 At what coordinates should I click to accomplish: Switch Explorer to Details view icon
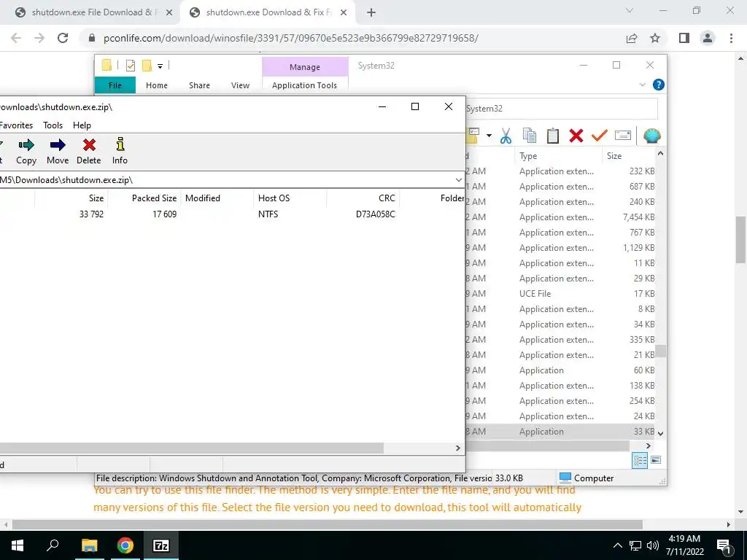coord(640,460)
